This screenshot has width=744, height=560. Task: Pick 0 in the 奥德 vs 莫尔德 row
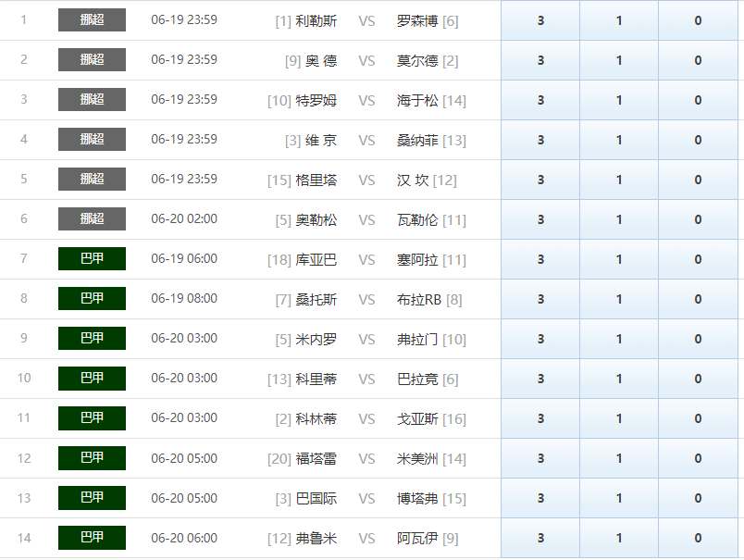pos(698,60)
